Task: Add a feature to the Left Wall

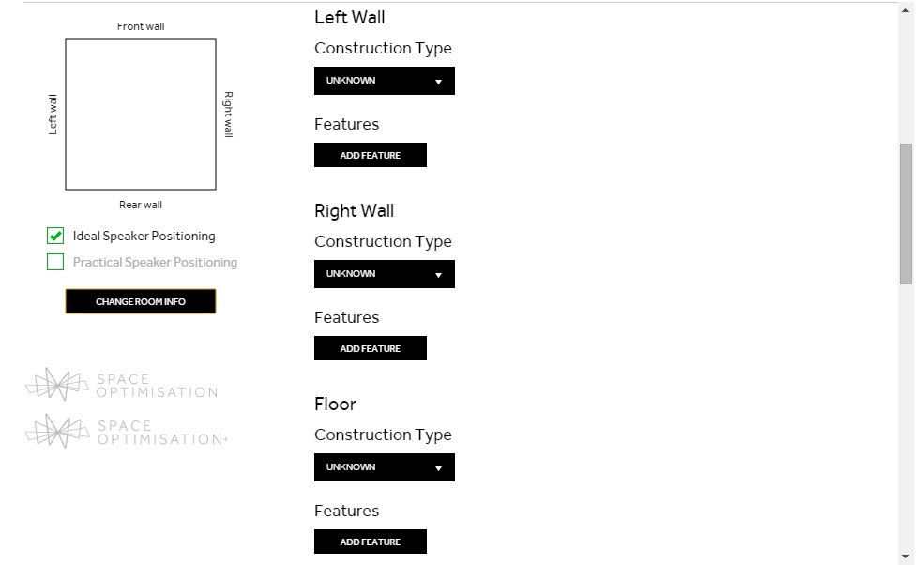Action: [371, 155]
